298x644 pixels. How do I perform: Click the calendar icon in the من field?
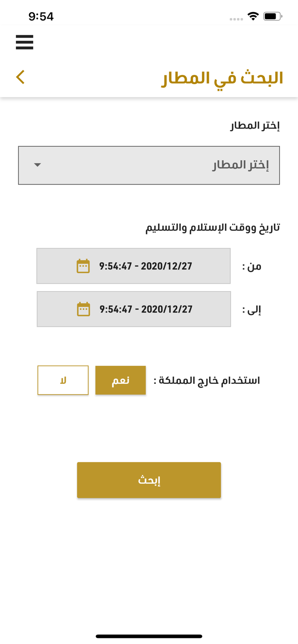(83, 266)
